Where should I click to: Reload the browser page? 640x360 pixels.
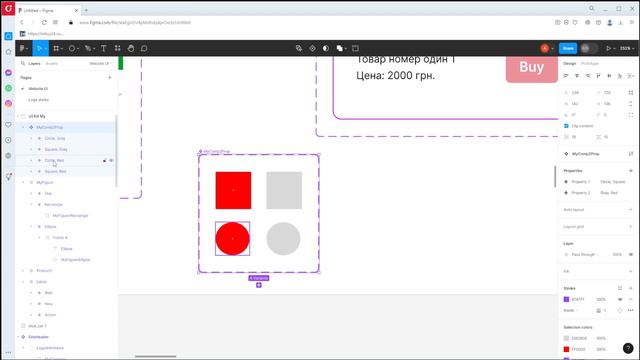pos(44,22)
